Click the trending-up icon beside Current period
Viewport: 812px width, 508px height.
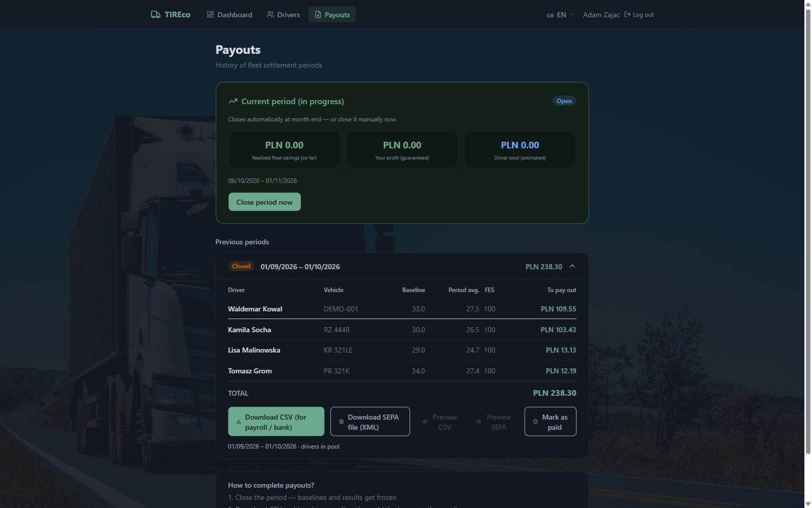click(233, 101)
